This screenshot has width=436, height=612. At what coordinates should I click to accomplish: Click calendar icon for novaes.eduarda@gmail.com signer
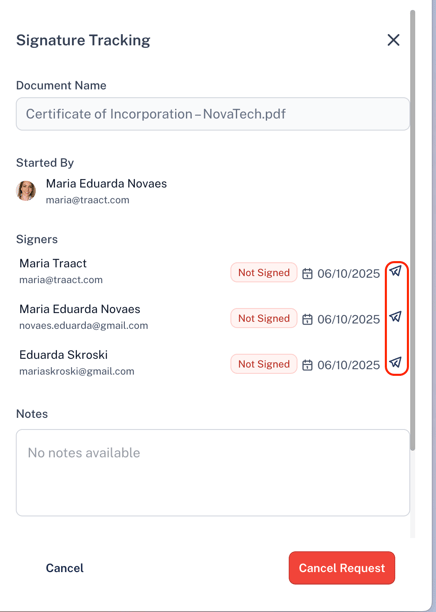(308, 319)
